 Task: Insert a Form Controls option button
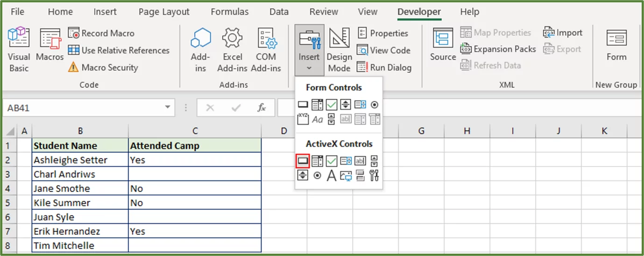point(374,105)
